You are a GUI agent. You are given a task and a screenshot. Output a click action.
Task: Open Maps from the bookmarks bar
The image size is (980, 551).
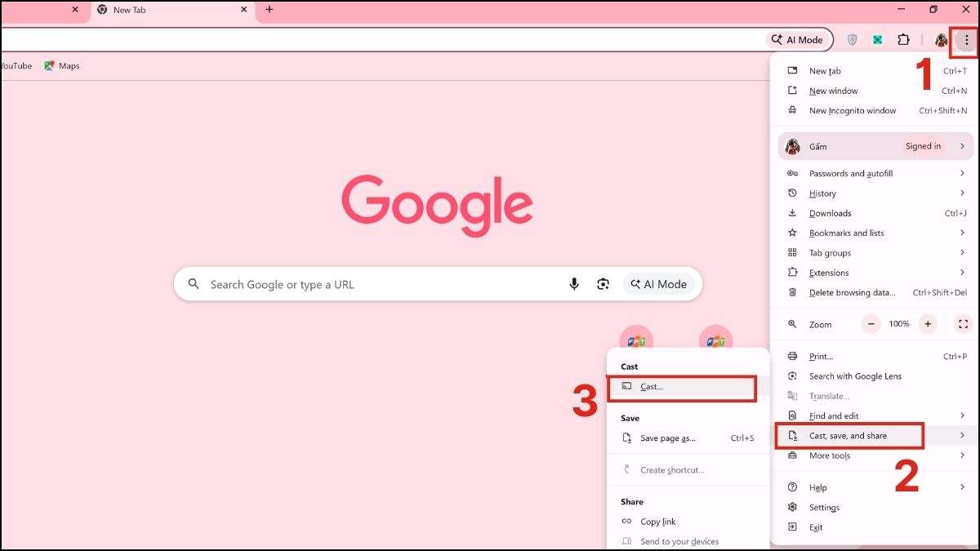pyautogui.click(x=64, y=65)
